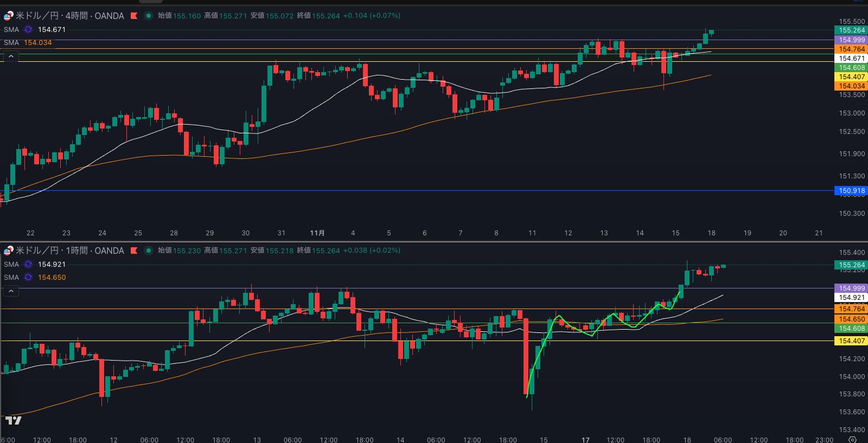Click the TradingView logo in lower chart
The width and height of the screenshot is (868, 443).
point(13,420)
